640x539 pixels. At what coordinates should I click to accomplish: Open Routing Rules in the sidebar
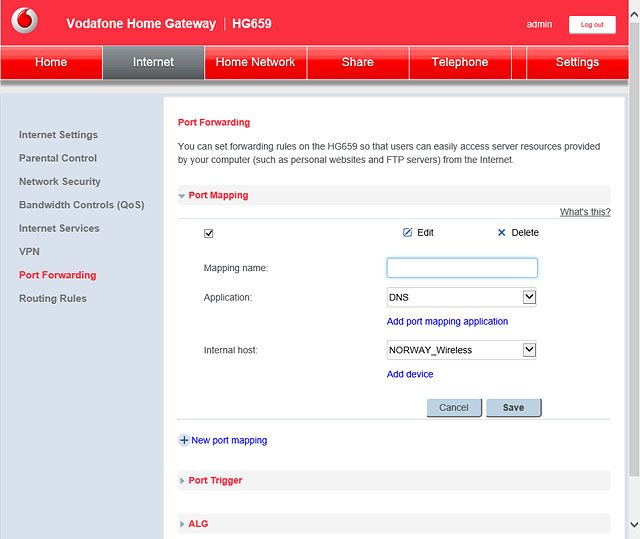(x=53, y=298)
